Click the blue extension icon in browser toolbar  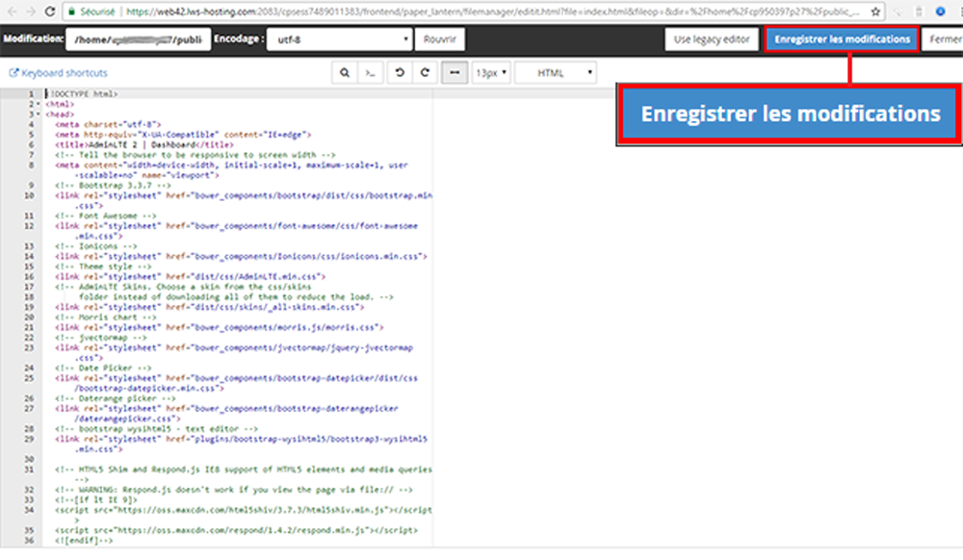940,11
